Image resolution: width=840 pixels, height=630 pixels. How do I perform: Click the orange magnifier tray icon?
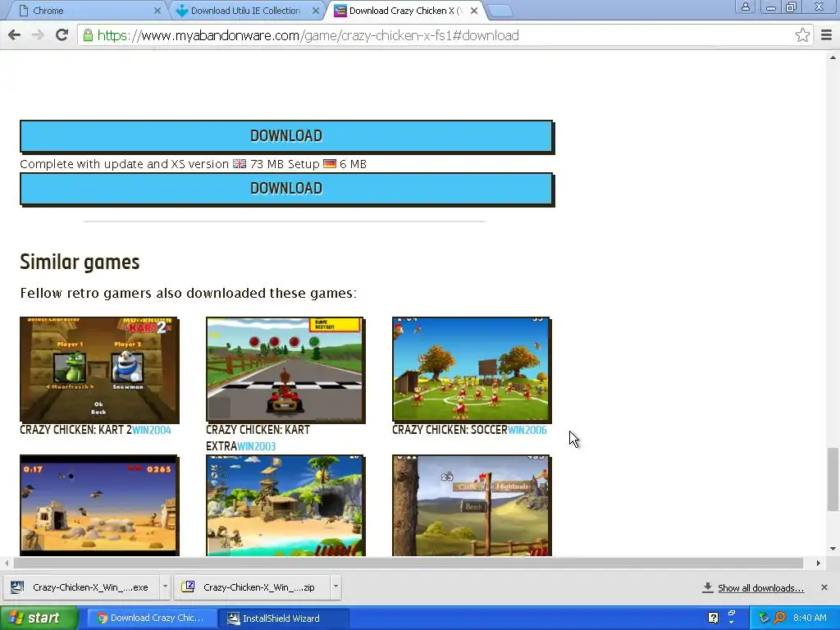click(x=779, y=618)
